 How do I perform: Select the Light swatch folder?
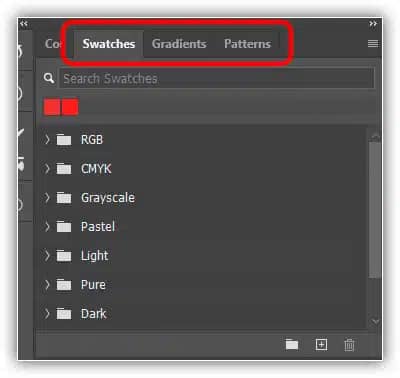pyautogui.click(x=203, y=256)
